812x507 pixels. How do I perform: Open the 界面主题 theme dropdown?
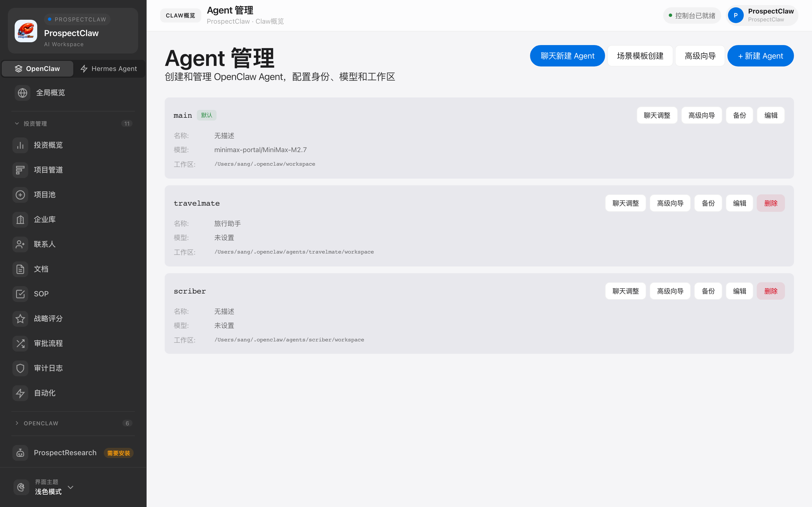(70, 487)
